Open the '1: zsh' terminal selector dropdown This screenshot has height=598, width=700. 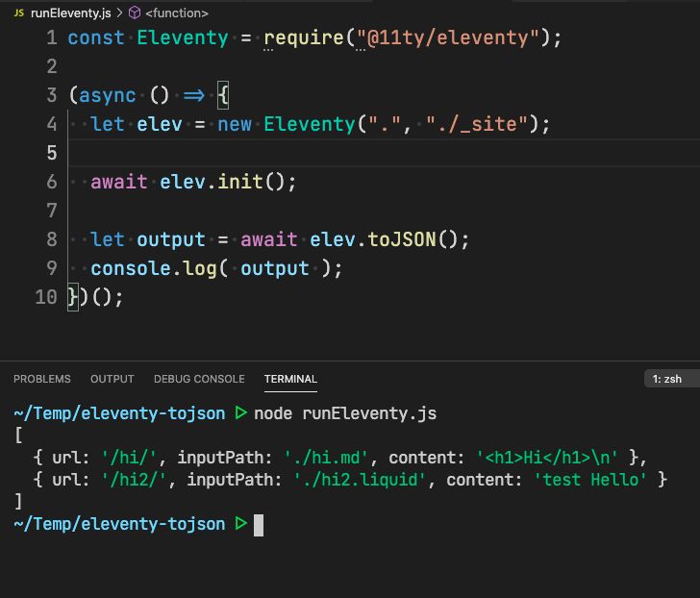coord(671,379)
